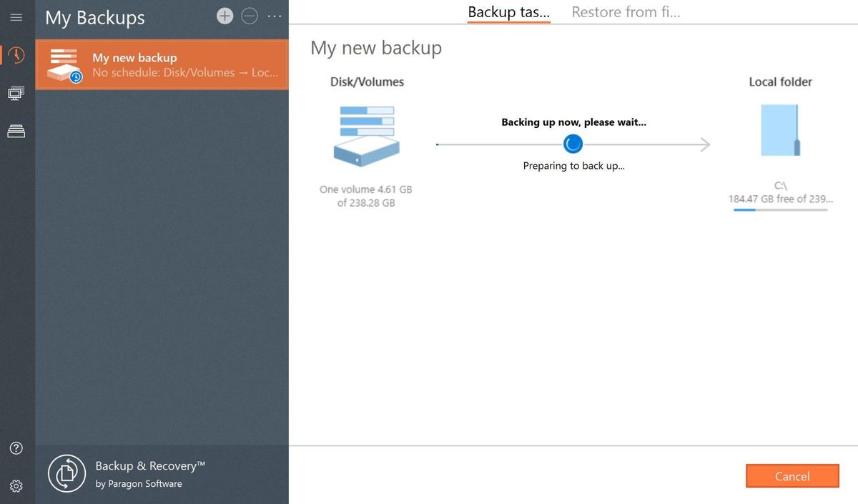Open Help via the question mark icon

point(16,448)
